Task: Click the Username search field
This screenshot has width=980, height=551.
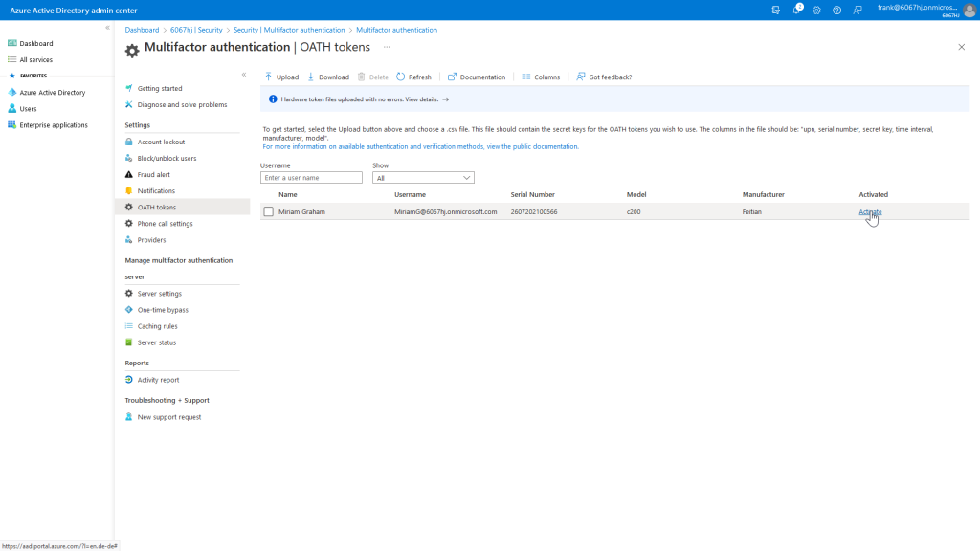Action: point(311,178)
